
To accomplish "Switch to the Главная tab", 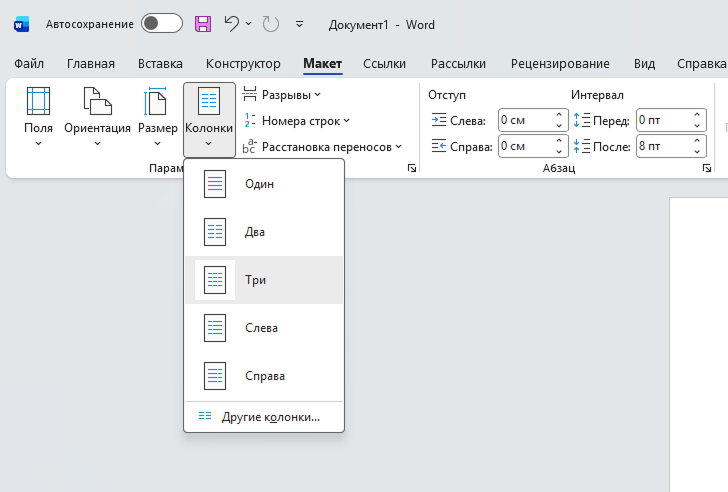I will click(91, 64).
